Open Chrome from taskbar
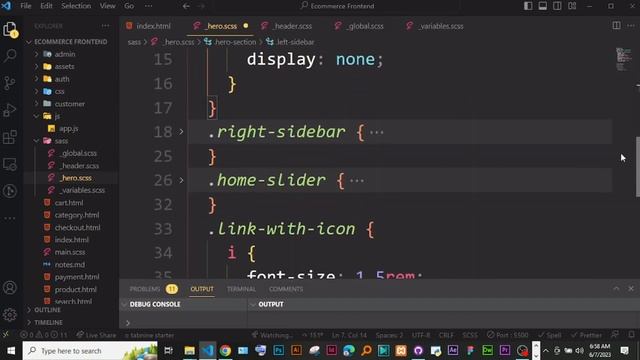The image size is (640, 360). coord(225,351)
